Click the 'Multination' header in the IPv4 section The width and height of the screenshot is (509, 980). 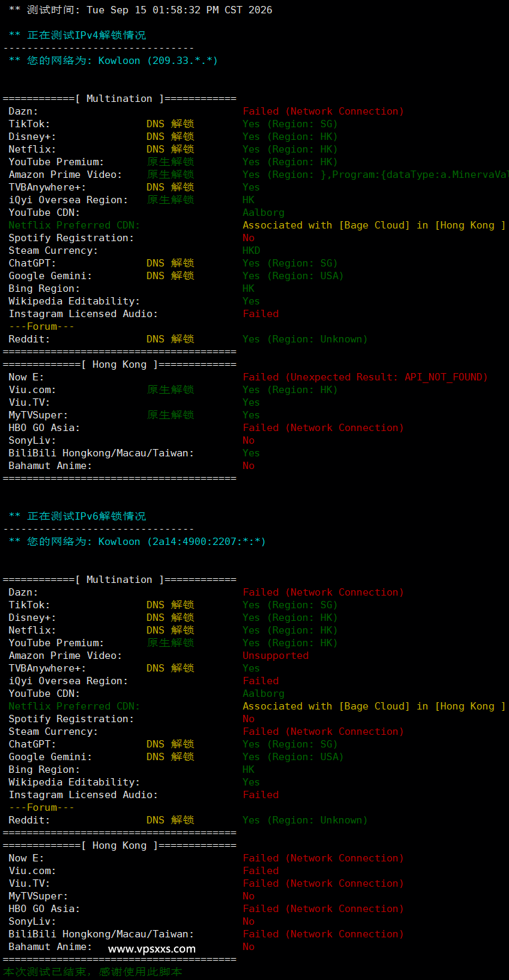point(119,99)
